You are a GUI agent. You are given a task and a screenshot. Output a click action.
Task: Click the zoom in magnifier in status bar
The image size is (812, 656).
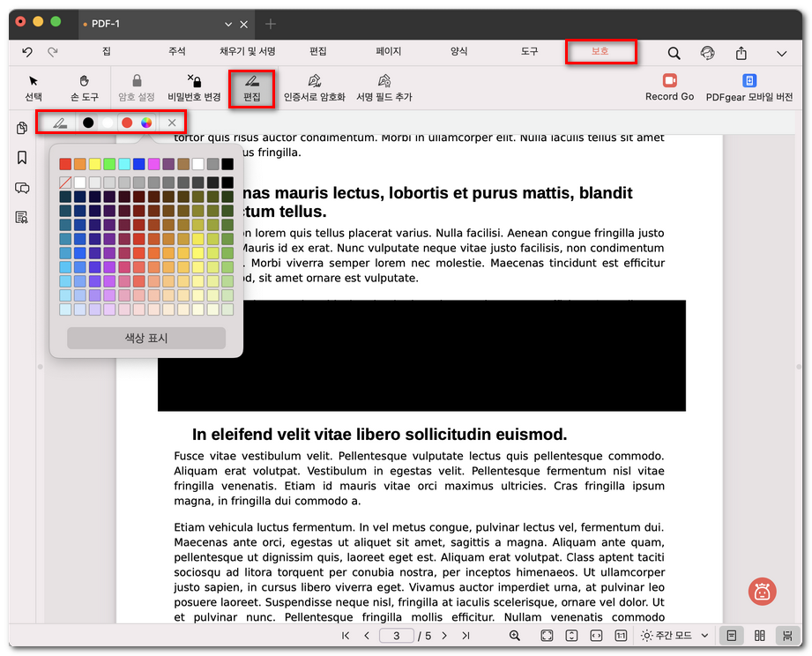click(515, 636)
